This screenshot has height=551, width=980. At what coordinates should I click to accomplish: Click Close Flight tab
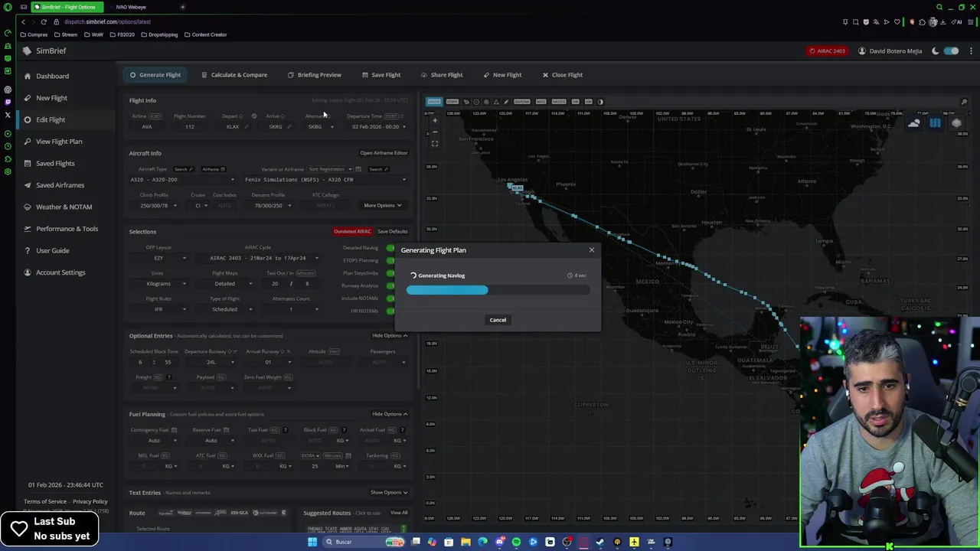click(563, 75)
